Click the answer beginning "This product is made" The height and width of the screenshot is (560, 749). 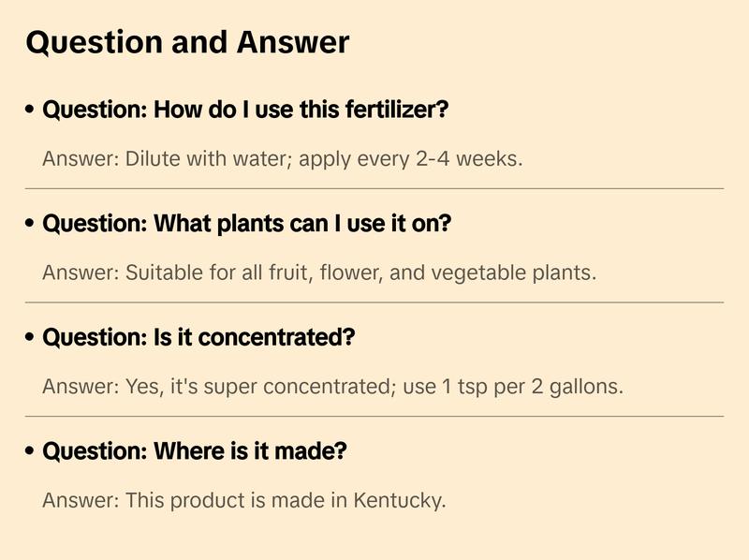coord(243,501)
